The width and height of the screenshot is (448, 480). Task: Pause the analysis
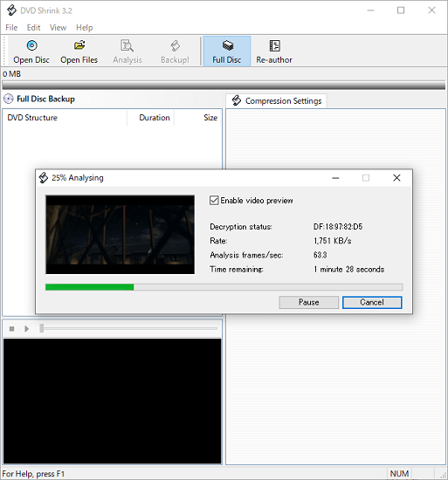[308, 303]
